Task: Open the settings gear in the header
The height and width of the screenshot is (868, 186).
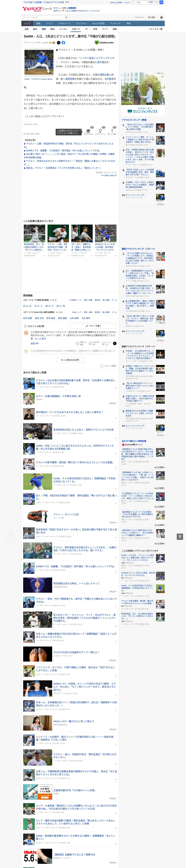Action: 161,17
